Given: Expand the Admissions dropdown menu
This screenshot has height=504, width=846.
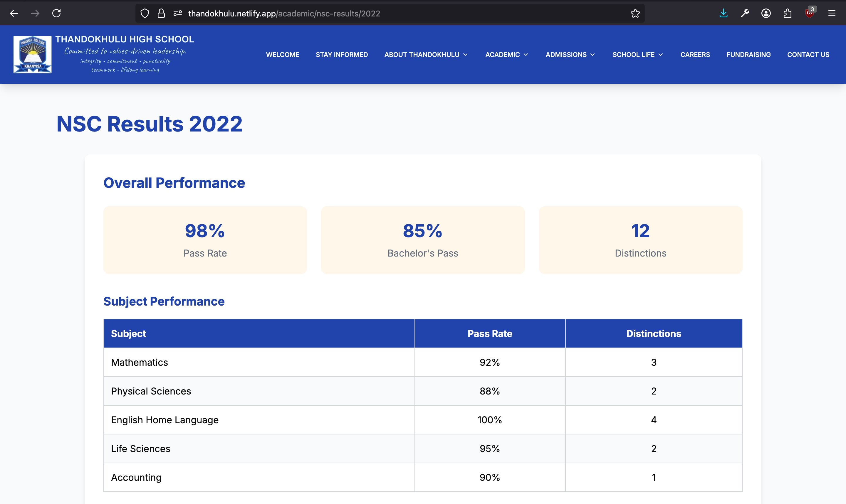Looking at the screenshot, I should (x=570, y=55).
